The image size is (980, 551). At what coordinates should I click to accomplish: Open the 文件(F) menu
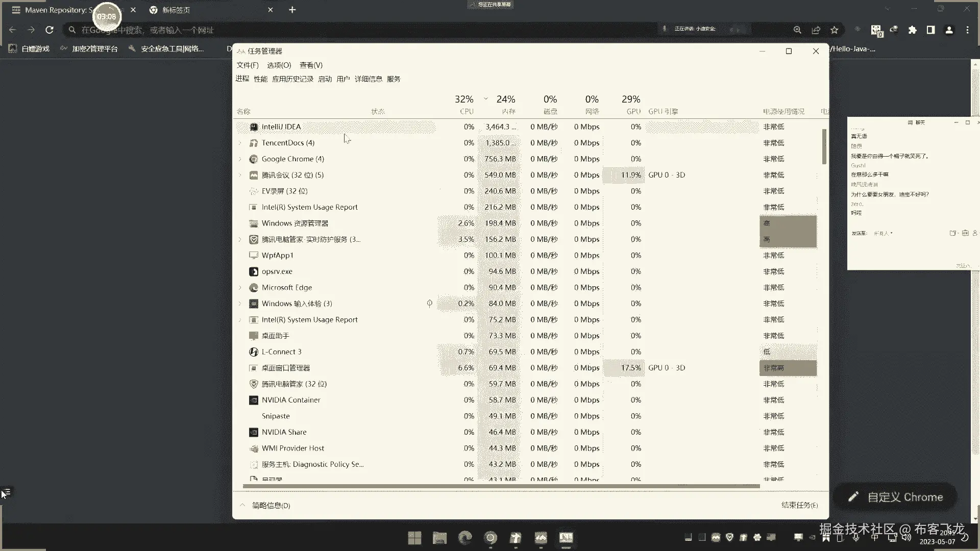248,65
